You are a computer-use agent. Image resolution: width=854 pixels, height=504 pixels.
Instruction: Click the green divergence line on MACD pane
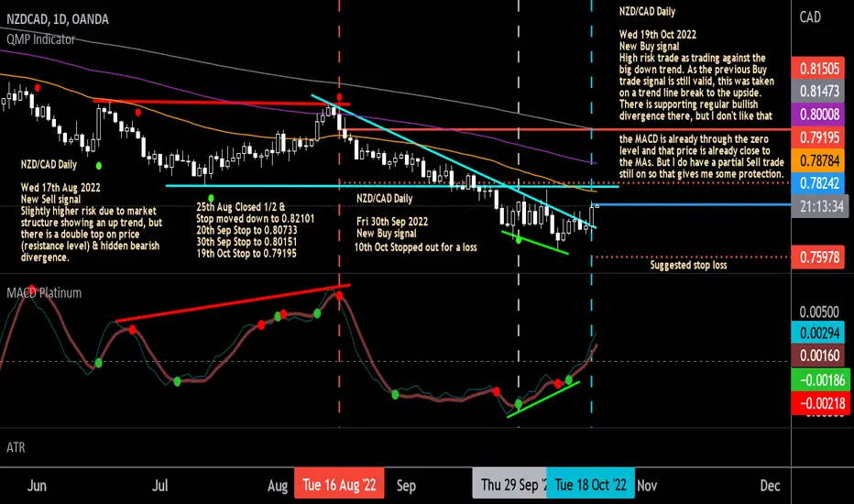pos(543,400)
